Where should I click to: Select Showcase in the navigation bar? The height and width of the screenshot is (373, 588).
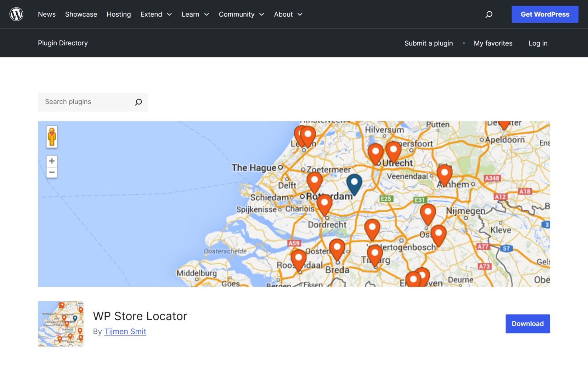[x=81, y=14]
